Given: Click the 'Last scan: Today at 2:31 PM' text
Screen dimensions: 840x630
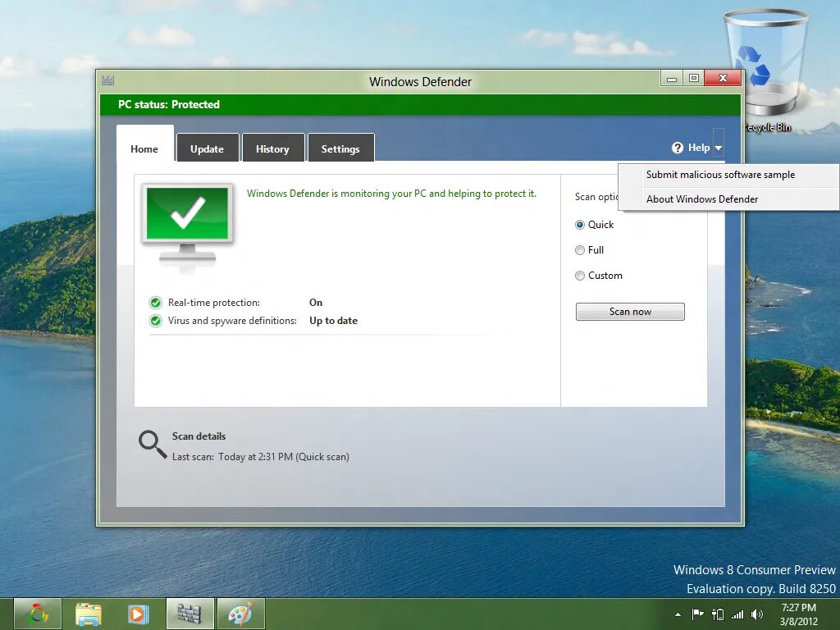Looking at the screenshot, I should coord(260,457).
